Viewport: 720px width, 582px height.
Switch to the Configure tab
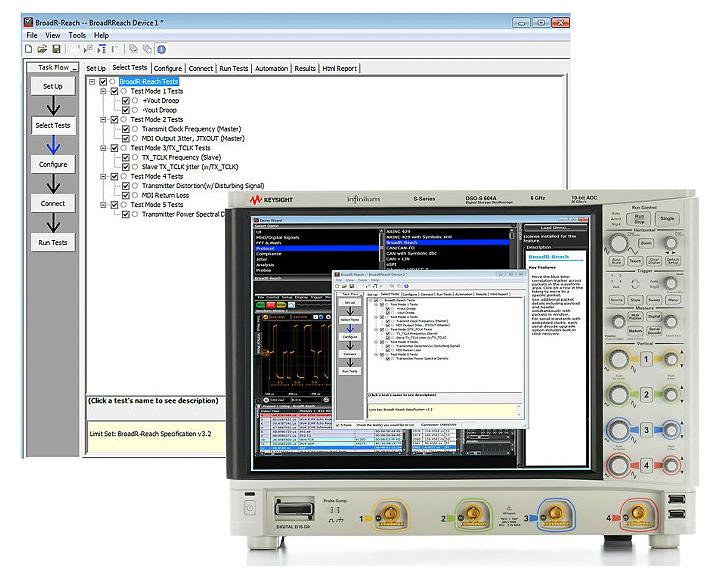(x=168, y=68)
